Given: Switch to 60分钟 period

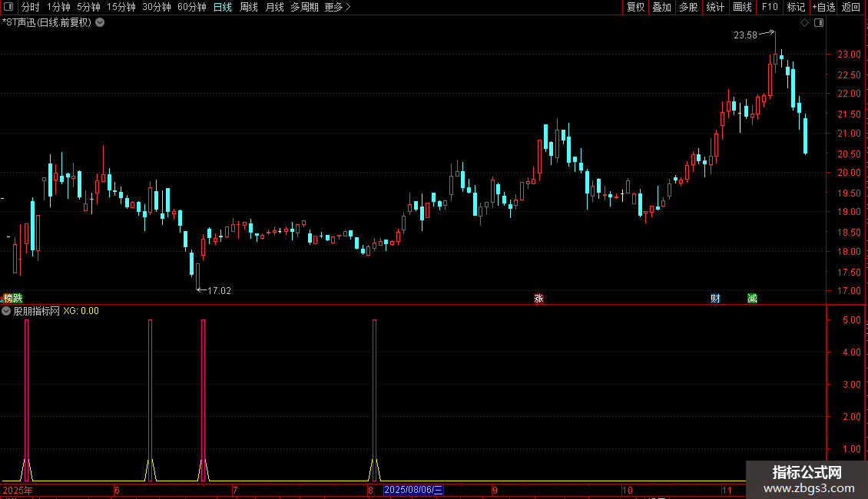Looking at the screenshot, I should 191,7.
